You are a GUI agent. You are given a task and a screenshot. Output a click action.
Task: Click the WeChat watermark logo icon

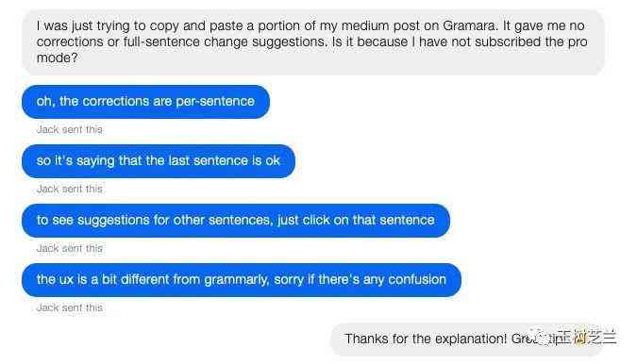[x=540, y=337]
